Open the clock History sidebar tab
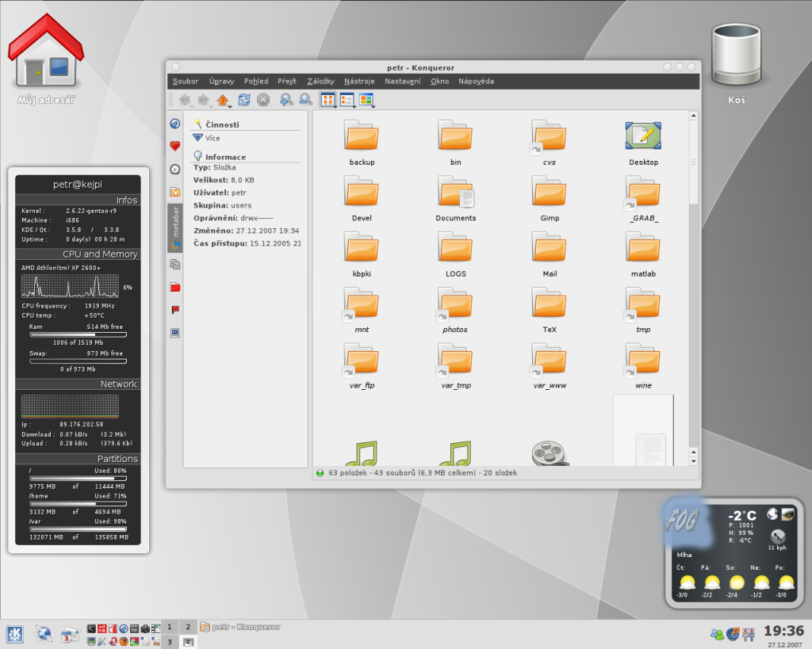This screenshot has height=649, width=812. coord(175,170)
